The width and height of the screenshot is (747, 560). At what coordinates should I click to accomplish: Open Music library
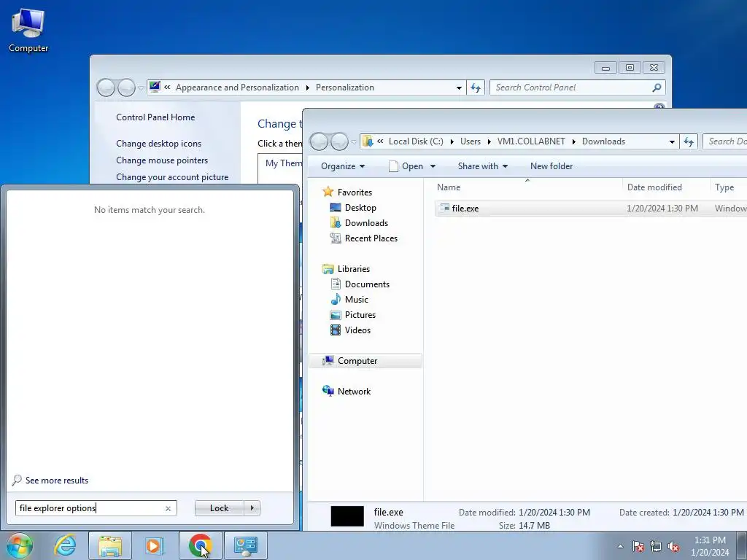tap(356, 300)
